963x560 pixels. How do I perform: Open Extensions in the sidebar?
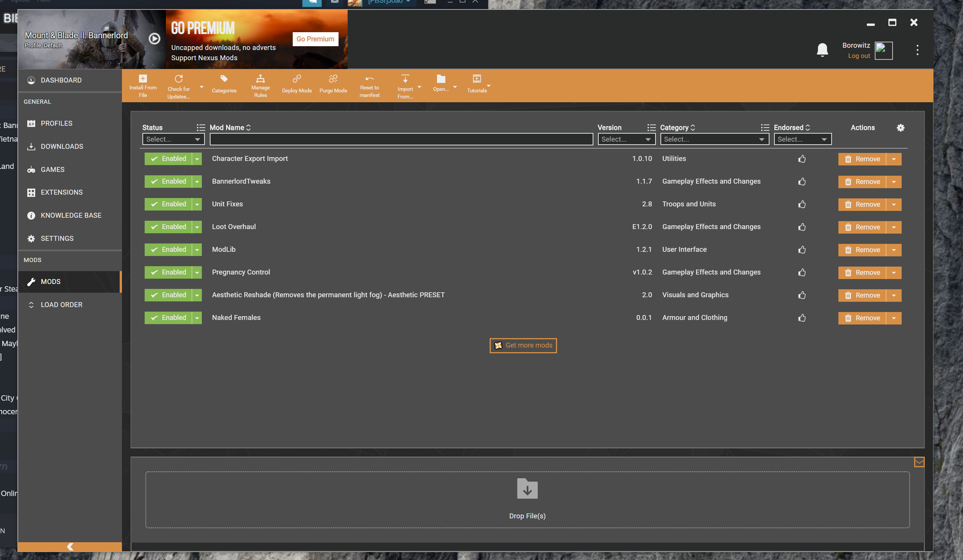[x=70, y=192]
